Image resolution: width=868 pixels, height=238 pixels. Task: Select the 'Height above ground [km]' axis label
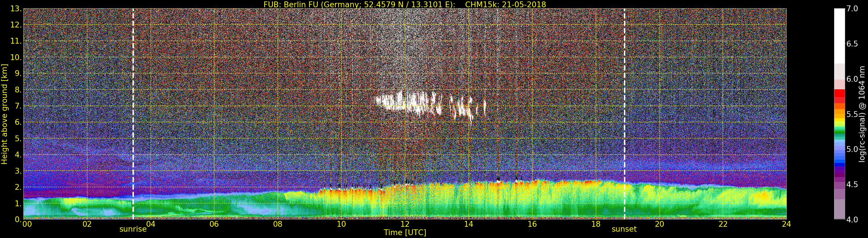(4, 114)
